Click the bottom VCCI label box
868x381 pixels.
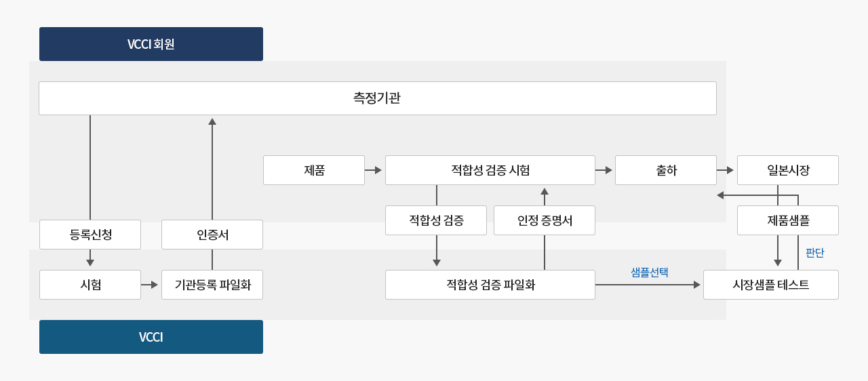(x=151, y=337)
